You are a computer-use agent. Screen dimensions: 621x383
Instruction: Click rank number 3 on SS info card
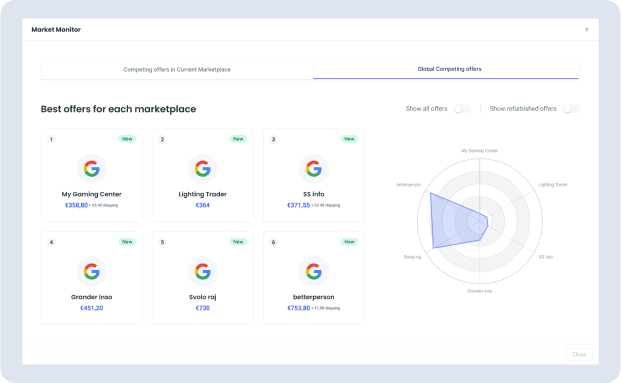[273, 139]
